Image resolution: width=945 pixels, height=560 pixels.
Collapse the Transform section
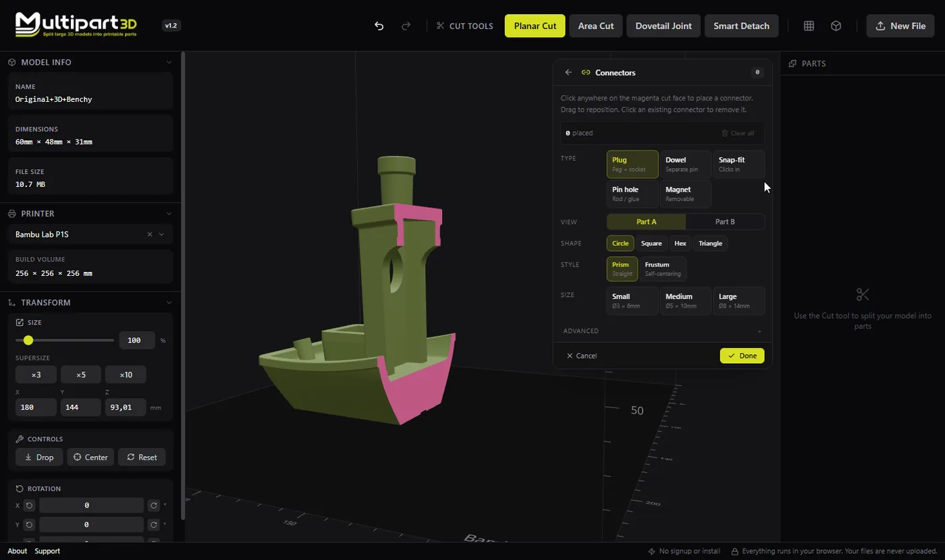[x=169, y=302]
